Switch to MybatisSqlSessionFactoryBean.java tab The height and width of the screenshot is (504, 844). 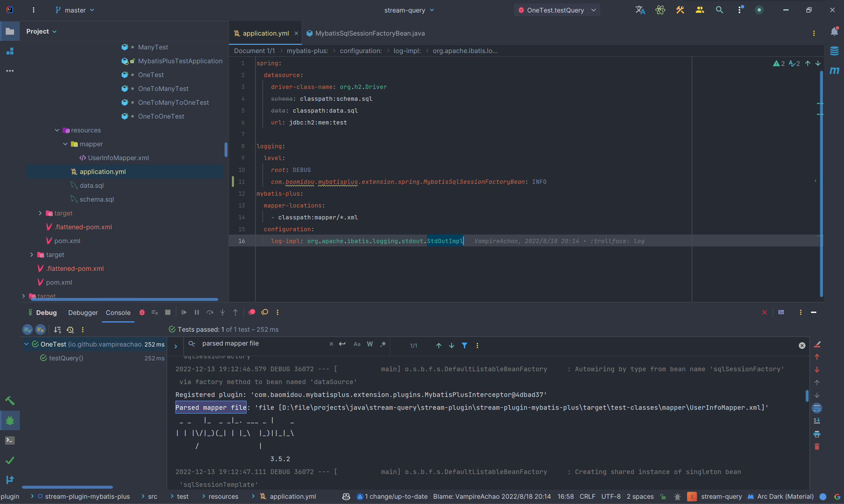(370, 33)
